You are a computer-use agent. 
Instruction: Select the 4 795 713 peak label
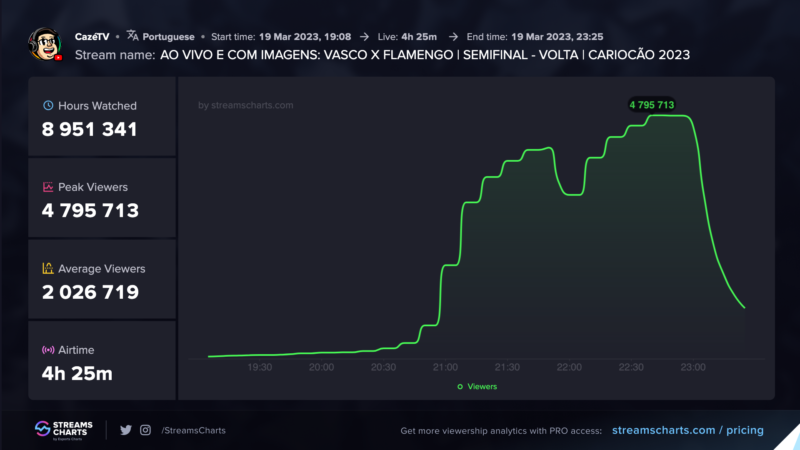[x=651, y=104]
